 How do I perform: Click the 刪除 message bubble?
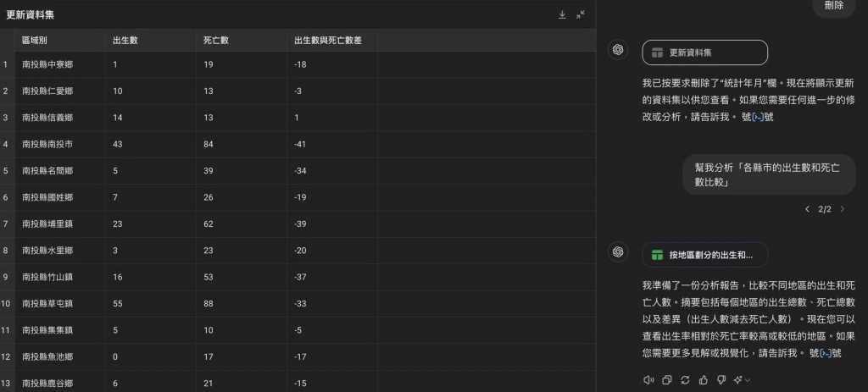tap(834, 7)
